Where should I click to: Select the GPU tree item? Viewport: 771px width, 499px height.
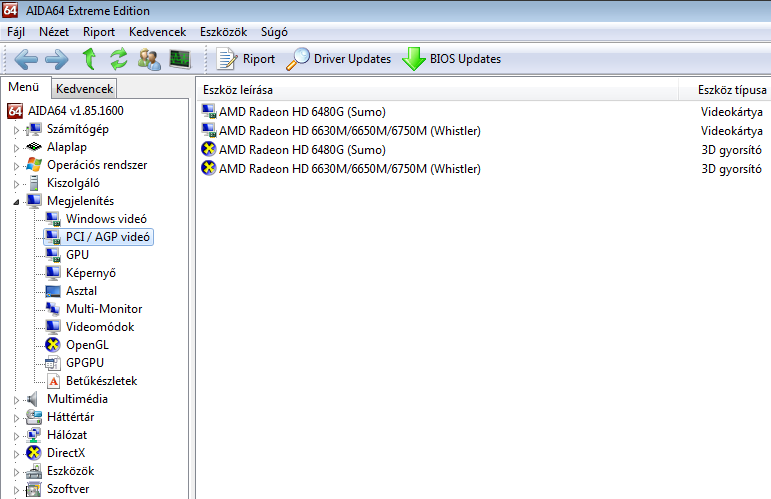78,255
